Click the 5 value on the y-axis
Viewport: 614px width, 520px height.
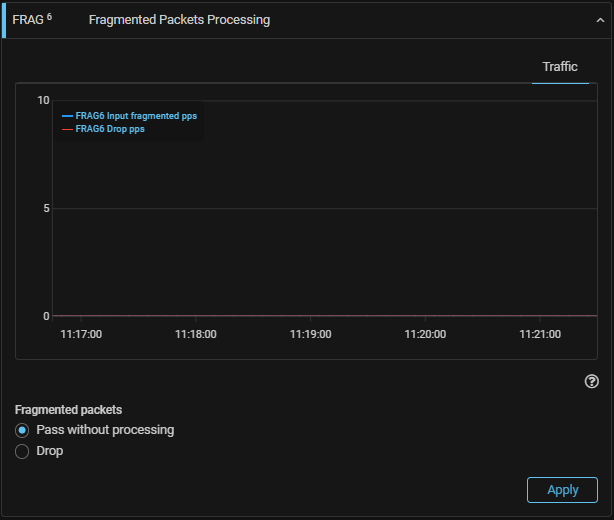(x=46, y=208)
